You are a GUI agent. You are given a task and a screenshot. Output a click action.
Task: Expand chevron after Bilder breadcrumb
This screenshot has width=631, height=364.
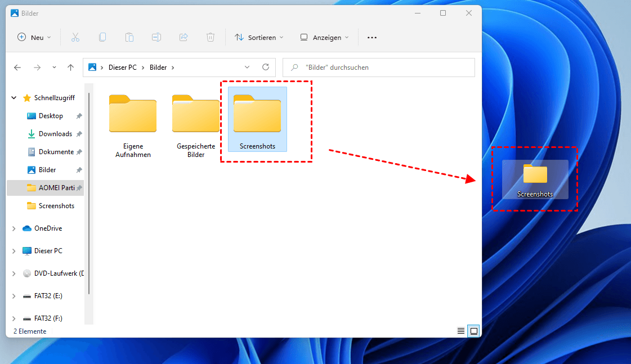(173, 68)
